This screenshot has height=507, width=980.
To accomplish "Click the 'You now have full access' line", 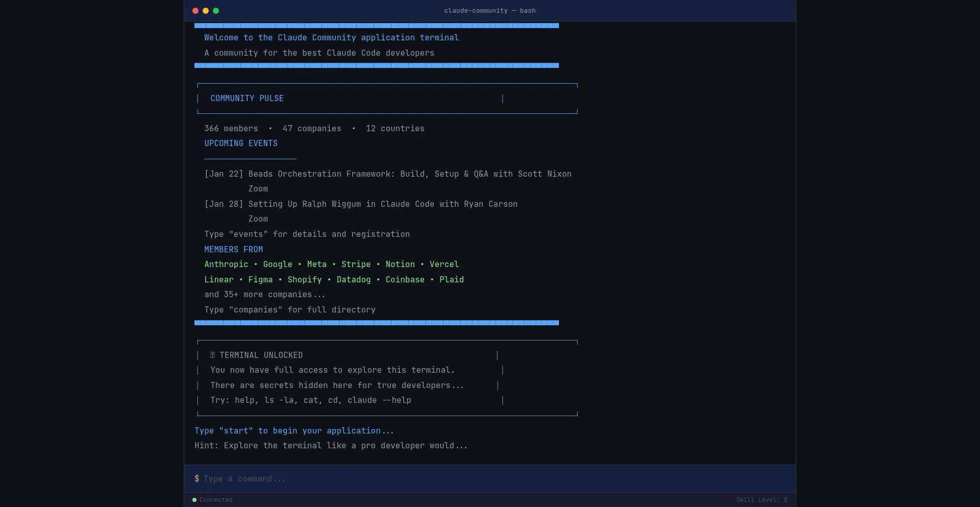I will (332, 370).
